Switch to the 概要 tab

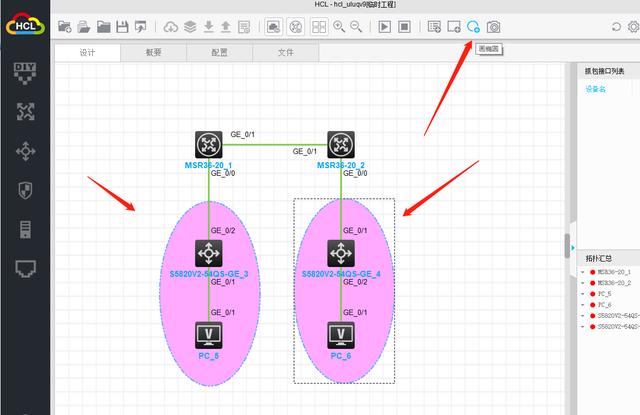pos(153,53)
